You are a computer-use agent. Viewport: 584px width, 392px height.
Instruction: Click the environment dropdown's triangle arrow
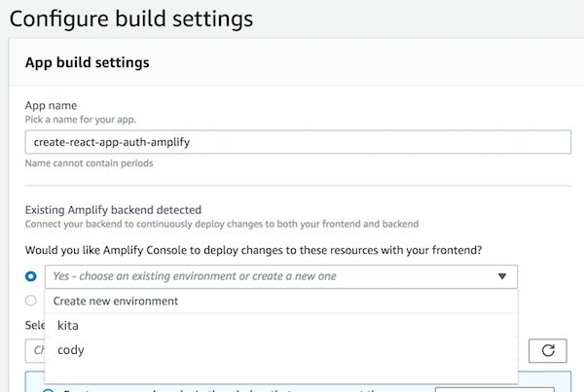502,276
